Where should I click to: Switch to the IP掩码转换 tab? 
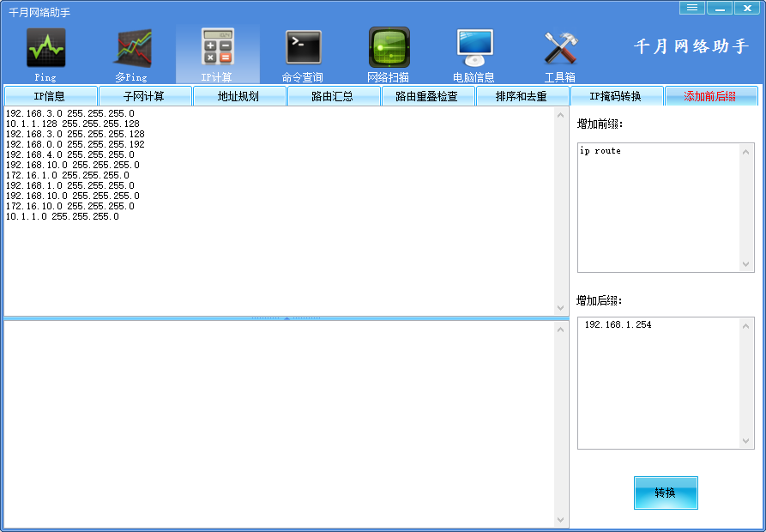coord(617,96)
